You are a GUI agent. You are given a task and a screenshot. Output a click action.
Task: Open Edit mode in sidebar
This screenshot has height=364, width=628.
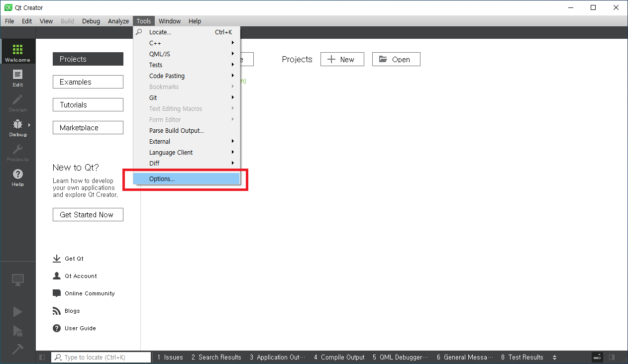(x=18, y=77)
